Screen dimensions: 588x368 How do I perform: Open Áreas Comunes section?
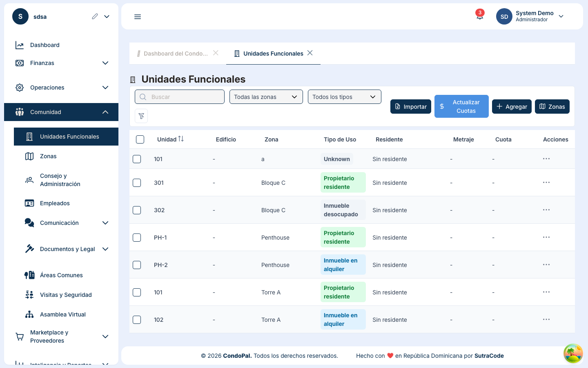(x=61, y=275)
